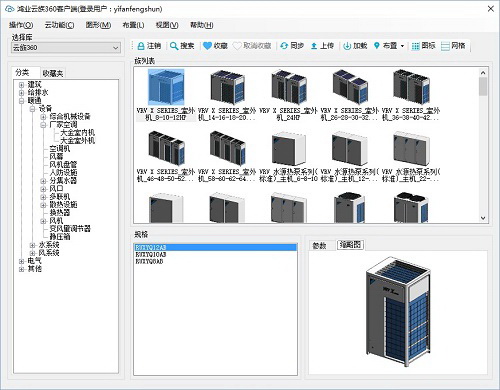500x390 pixels.
Task: Open the 布置(L) menu
Action: pyautogui.click(x=133, y=25)
